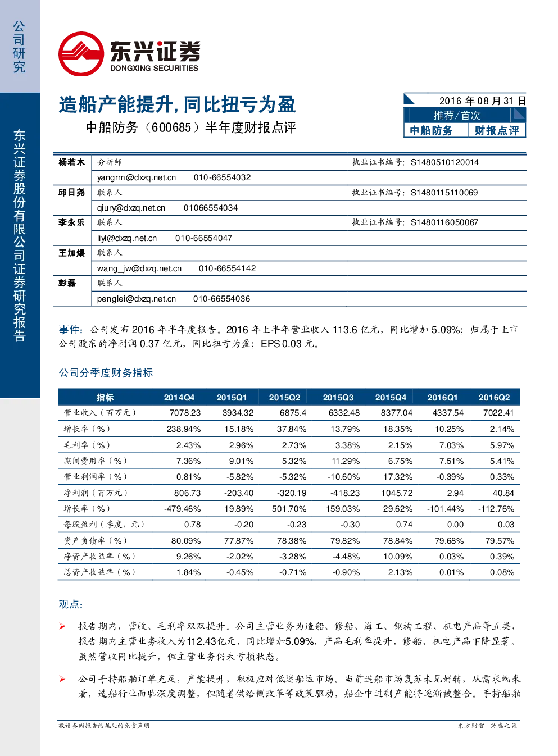Click gross margin value 7.03%
Viewport: 558px width, 756px height.
point(451,445)
